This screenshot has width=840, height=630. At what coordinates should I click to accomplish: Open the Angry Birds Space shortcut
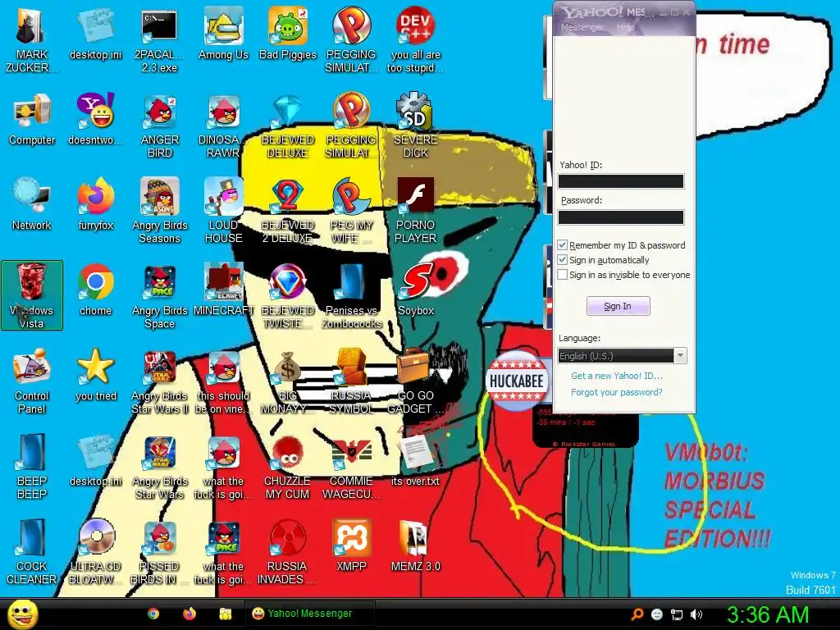point(160,295)
